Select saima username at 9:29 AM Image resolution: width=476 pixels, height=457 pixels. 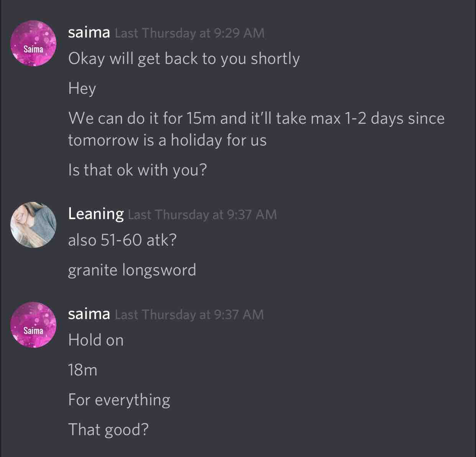(89, 33)
